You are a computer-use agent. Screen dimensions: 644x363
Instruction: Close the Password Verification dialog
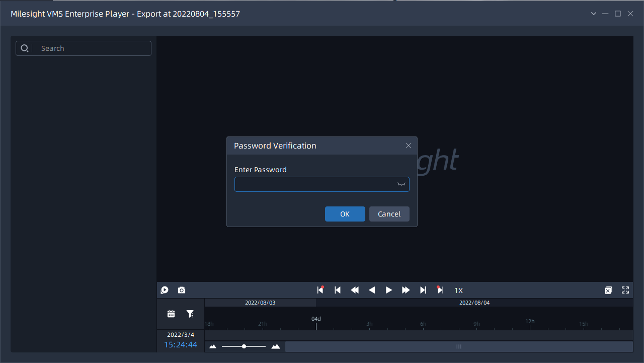click(x=409, y=146)
